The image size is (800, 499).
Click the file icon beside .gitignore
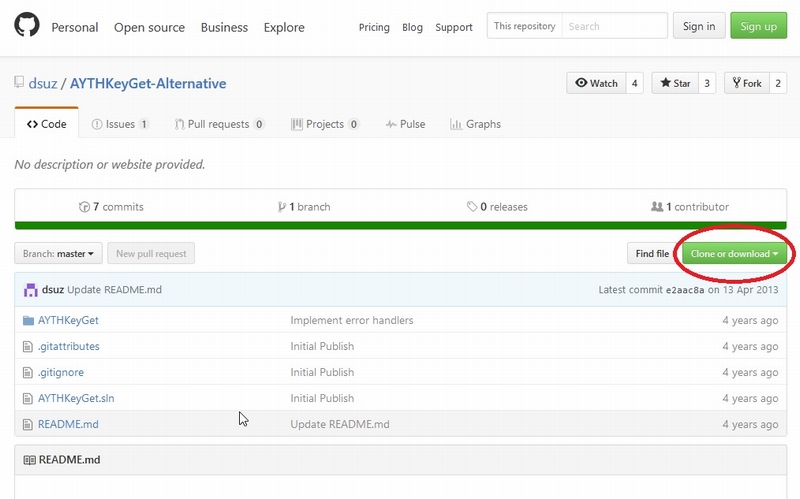click(28, 372)
